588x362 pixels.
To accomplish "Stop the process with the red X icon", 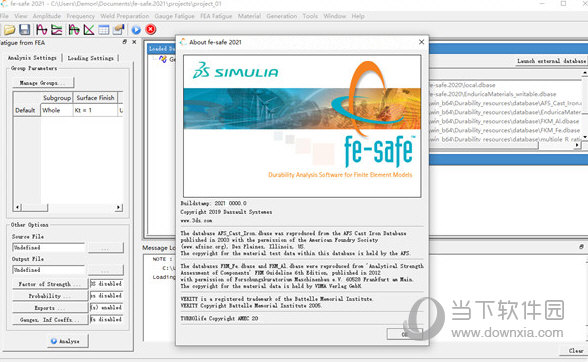I will [x=151, y=30].
